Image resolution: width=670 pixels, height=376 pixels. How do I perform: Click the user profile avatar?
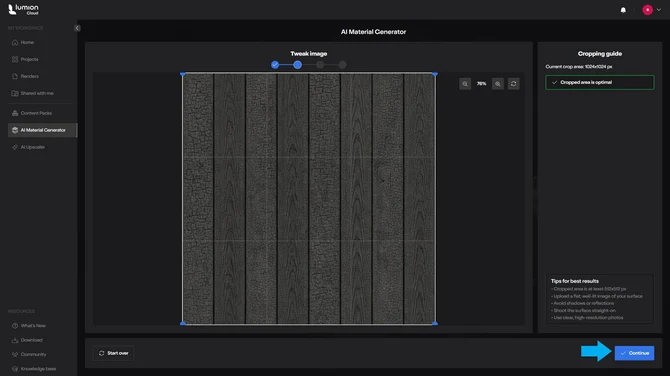[x=647, y=10]
